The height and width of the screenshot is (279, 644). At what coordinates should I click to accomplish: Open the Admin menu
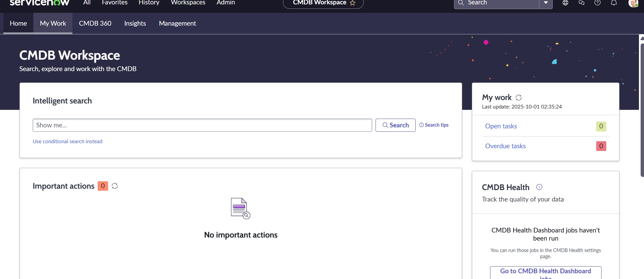tap(226, 3)
